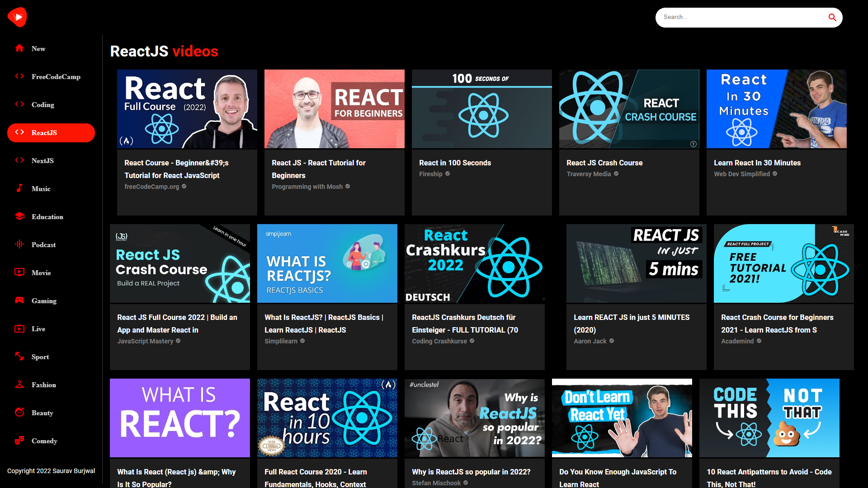Click verified badge next to JavaScript Mastery

click(x=178, y=341)
